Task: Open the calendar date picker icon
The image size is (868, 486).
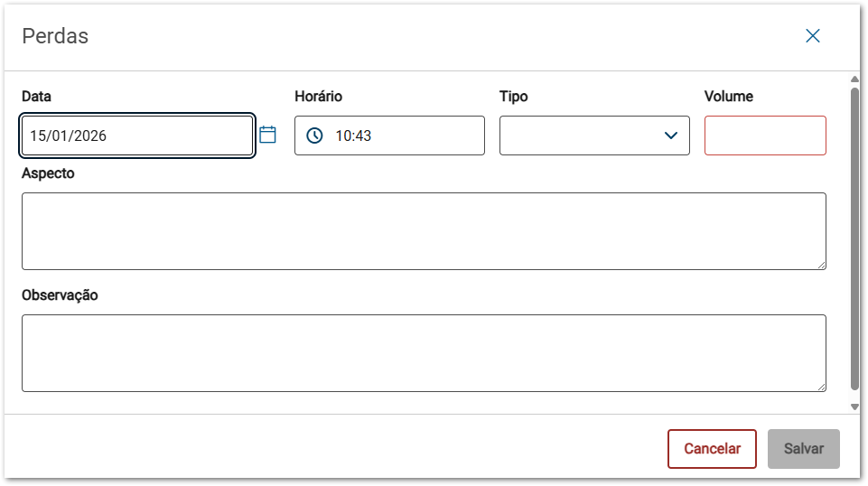Action: coord(267,135)
